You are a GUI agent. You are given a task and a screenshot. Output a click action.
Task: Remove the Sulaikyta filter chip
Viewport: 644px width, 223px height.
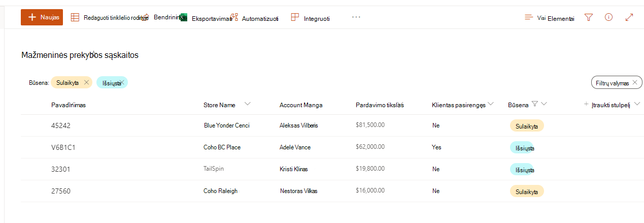86,82
